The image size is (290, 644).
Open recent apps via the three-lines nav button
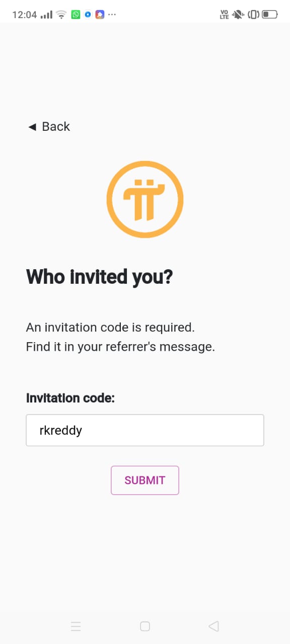tap(76, 626)
